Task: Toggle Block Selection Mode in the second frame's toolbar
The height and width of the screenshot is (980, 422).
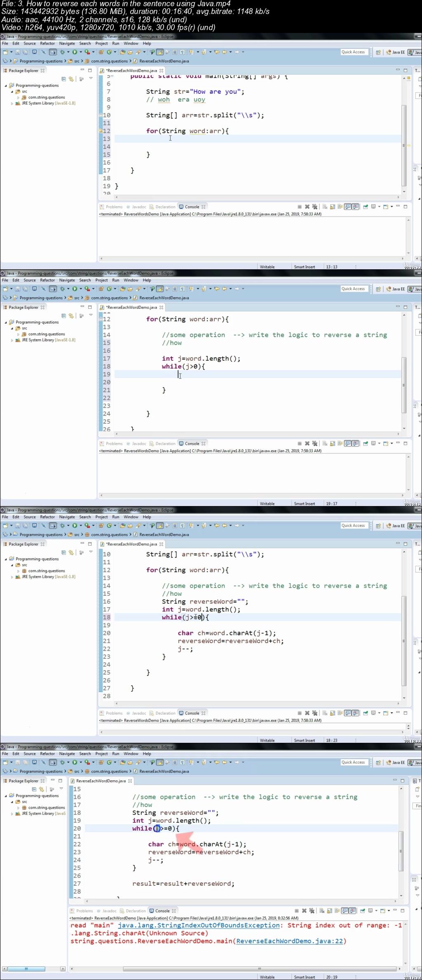Action: coord(175,289)
